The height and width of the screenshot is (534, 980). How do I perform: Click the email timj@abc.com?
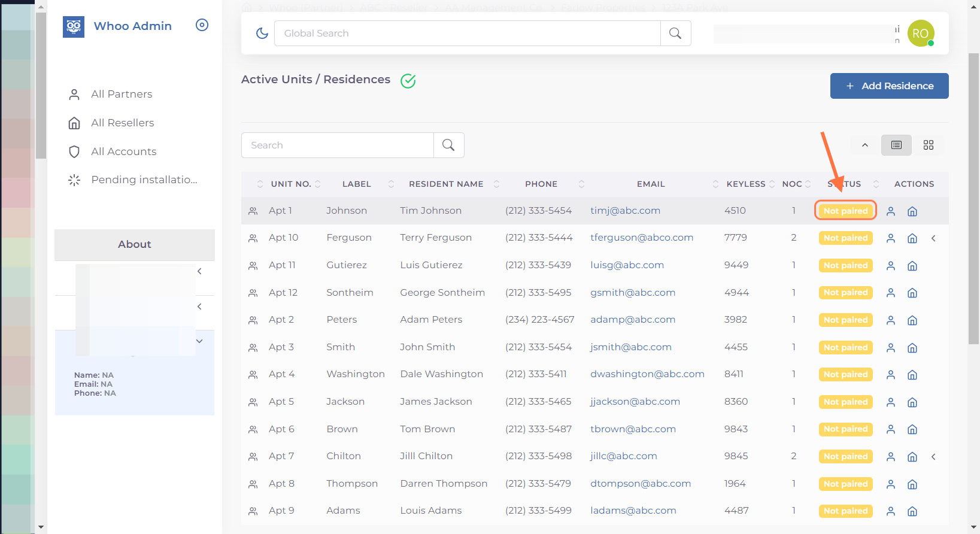tap(625, 211)
